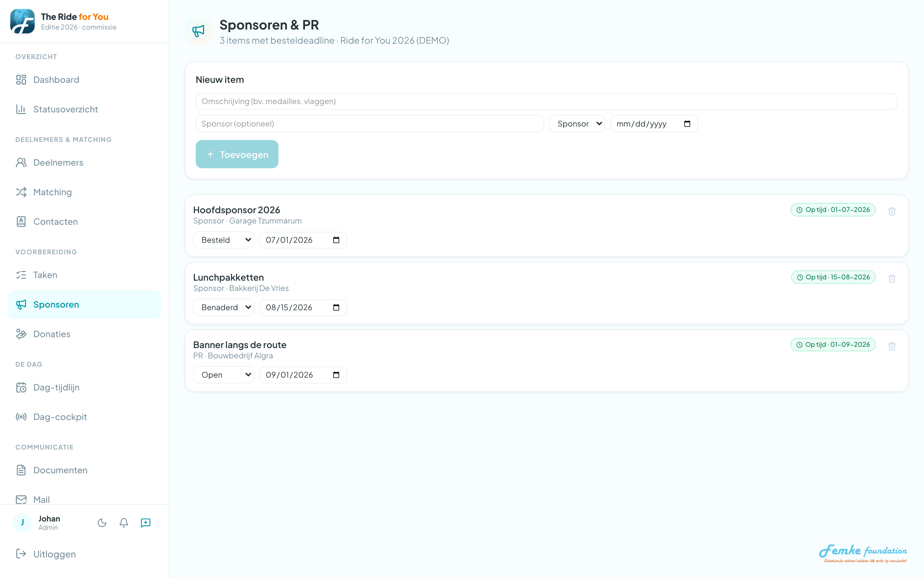Go to Statusoverzicht page
The height and width of the screenshot is (578, 924).
tap(84, 109)
